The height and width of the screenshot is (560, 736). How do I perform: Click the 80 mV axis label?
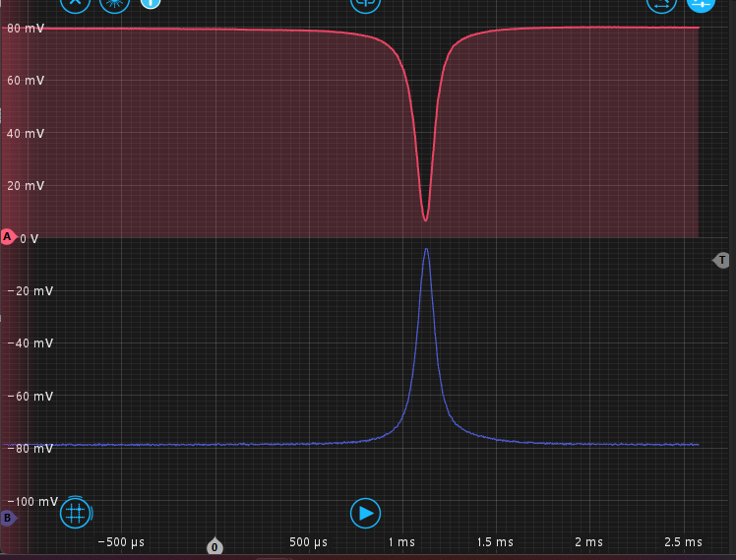[x=26, y=29]
